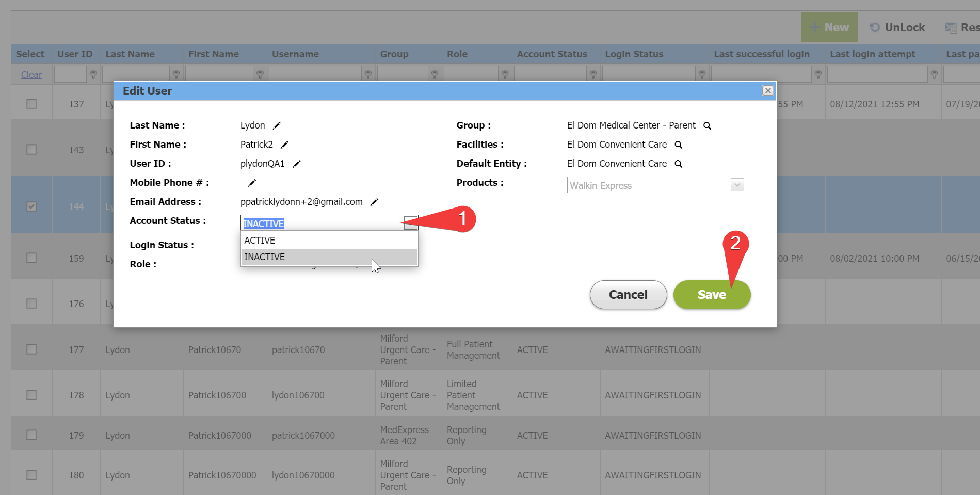Click the Cancel button
This screenshot has width=980, height=495.
point(628,295)
